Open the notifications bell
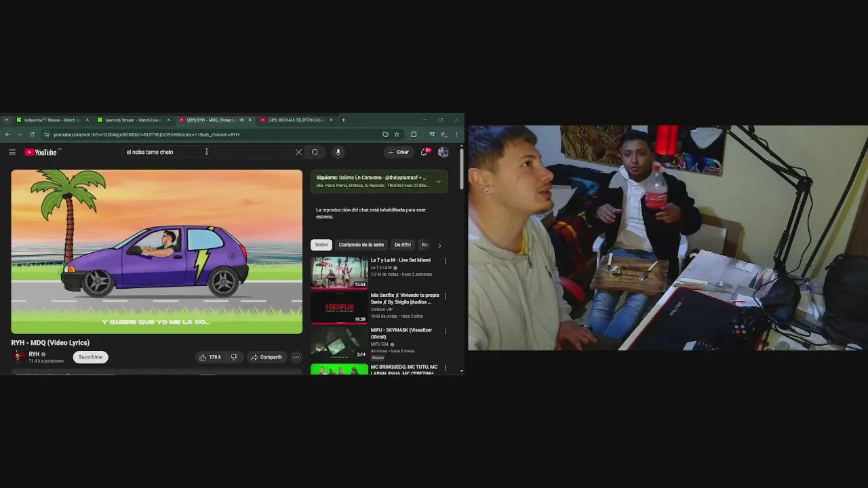 point(425,152)
